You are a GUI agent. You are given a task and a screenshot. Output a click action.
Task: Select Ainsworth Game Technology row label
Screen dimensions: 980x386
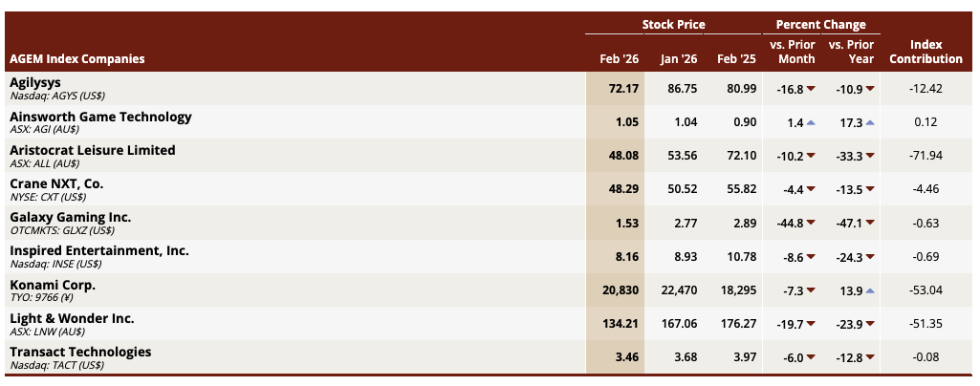[100, 117]
